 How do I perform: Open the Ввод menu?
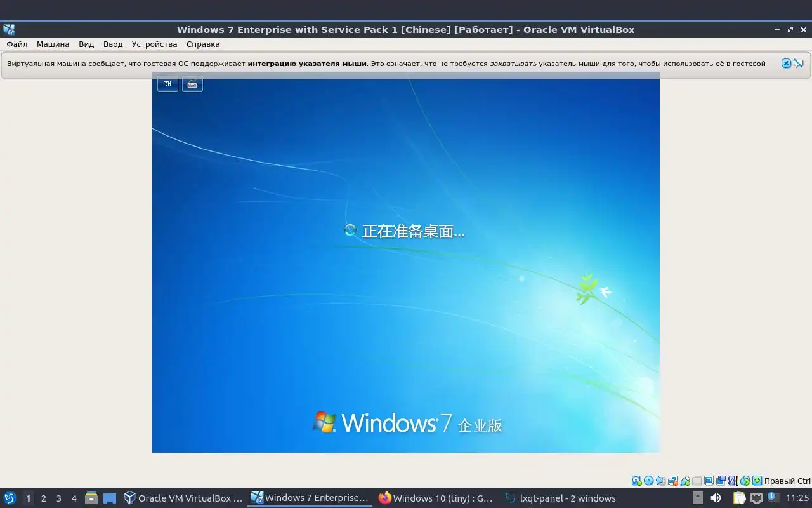click(x=113, y=44)
